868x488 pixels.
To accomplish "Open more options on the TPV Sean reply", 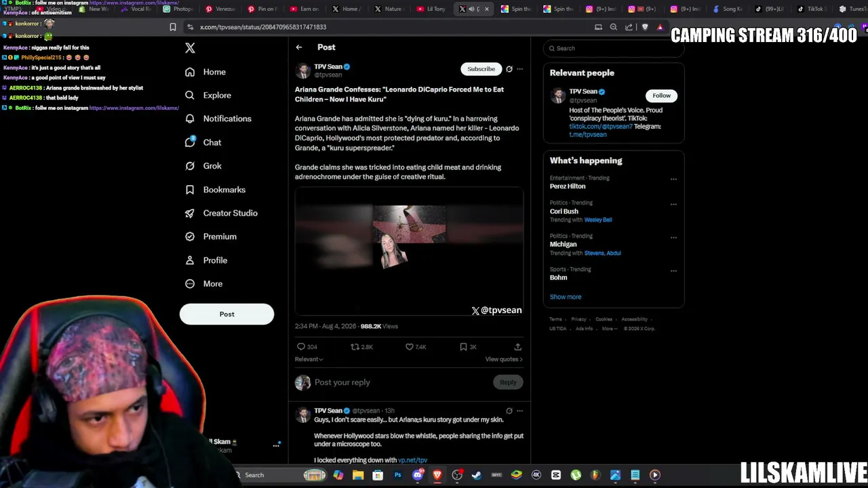I will pyautogui.click(x=520, y=411).
